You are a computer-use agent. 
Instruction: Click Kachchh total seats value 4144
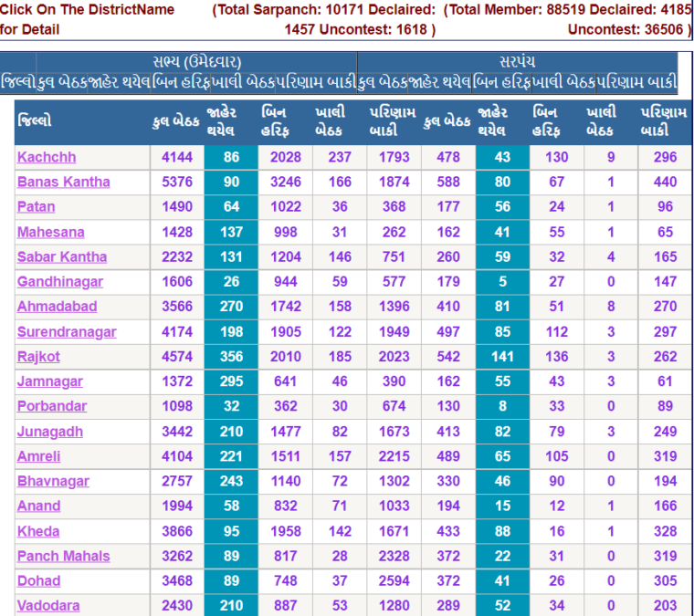(177, 157)
